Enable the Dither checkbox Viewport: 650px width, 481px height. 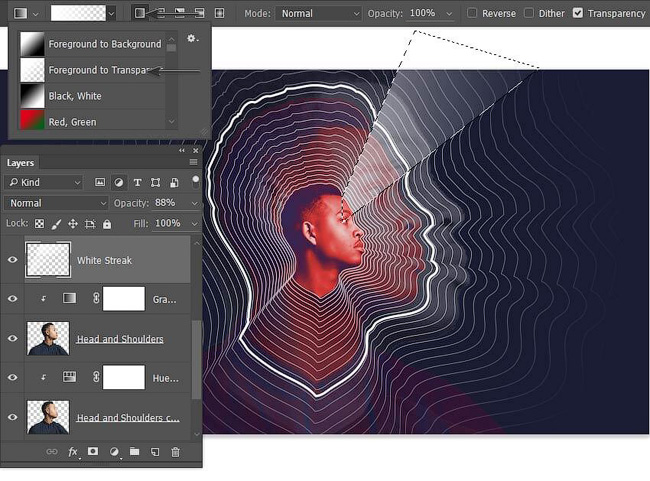529,13
